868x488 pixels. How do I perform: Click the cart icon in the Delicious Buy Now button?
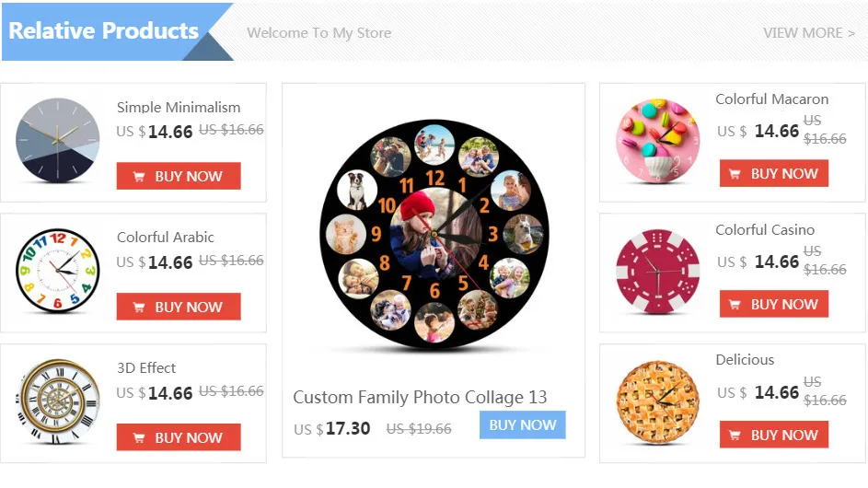tap(735, 436)
